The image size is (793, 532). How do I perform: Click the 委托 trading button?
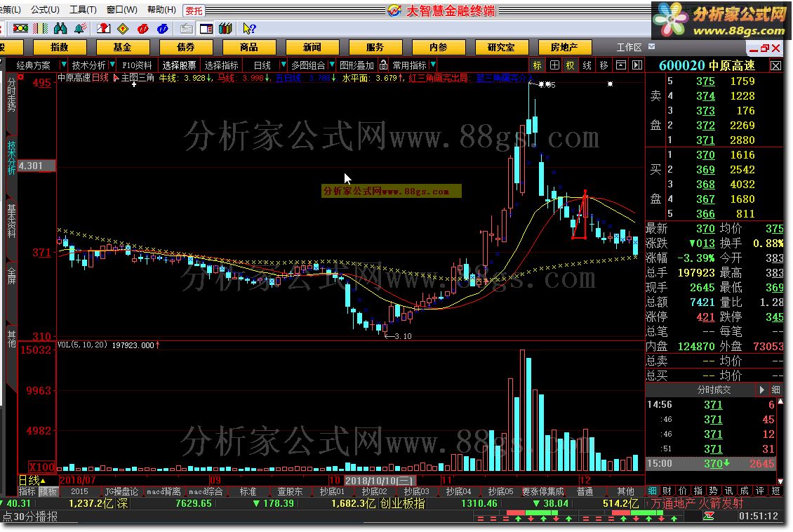pyautogui.click(x=194, y=10)
